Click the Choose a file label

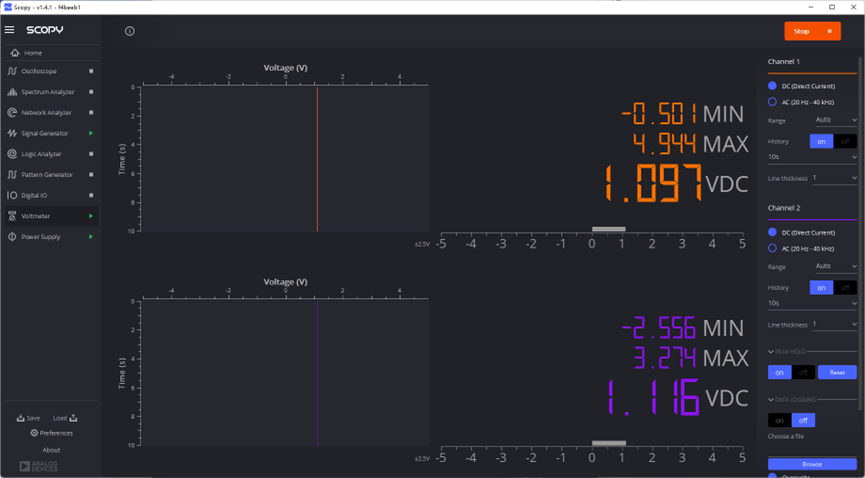click(x=786, y=437)
